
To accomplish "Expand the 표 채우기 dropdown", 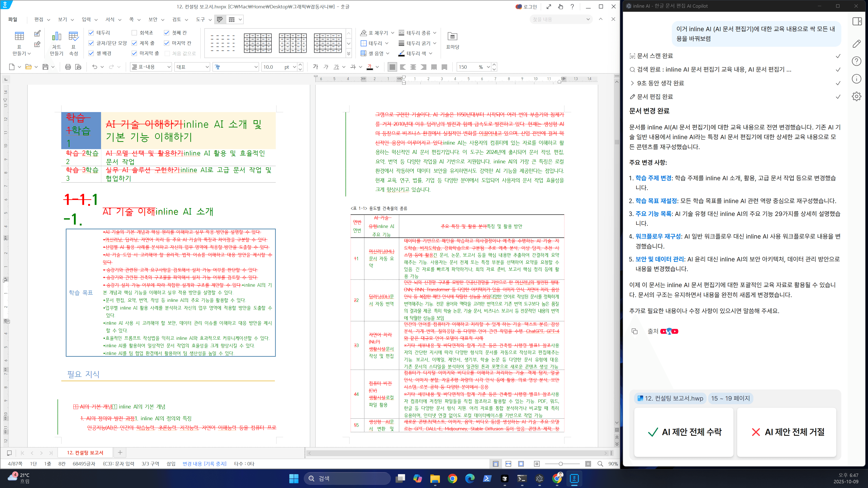I will point(393,33).
